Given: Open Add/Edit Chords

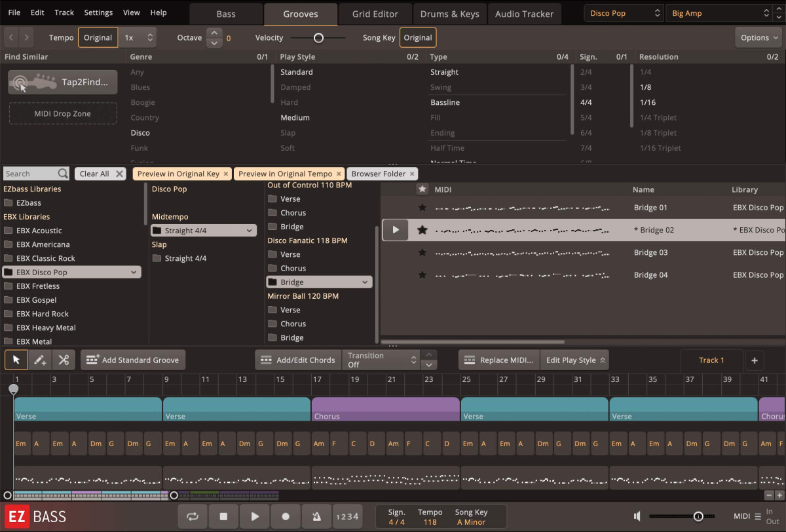Looking at the screenshot, I should click(x=298, y=360).
